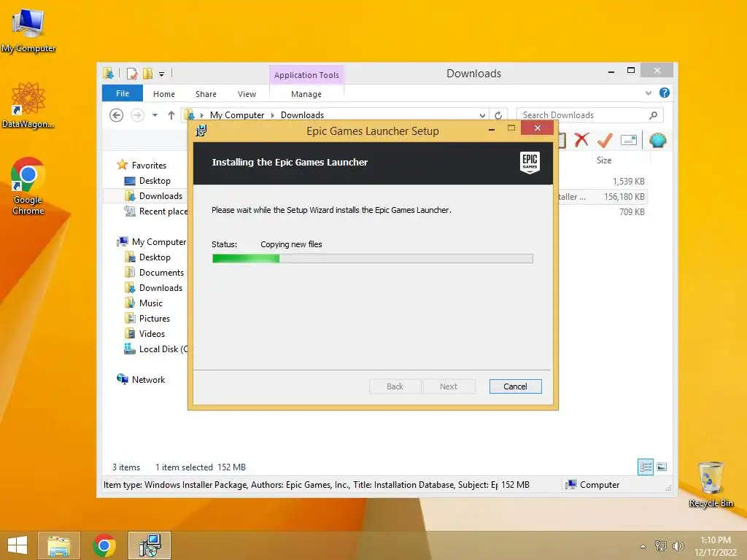Go forward in Explorer navigation
The width and height of the screenshot is (747, 560).
(x=137, y=115)
